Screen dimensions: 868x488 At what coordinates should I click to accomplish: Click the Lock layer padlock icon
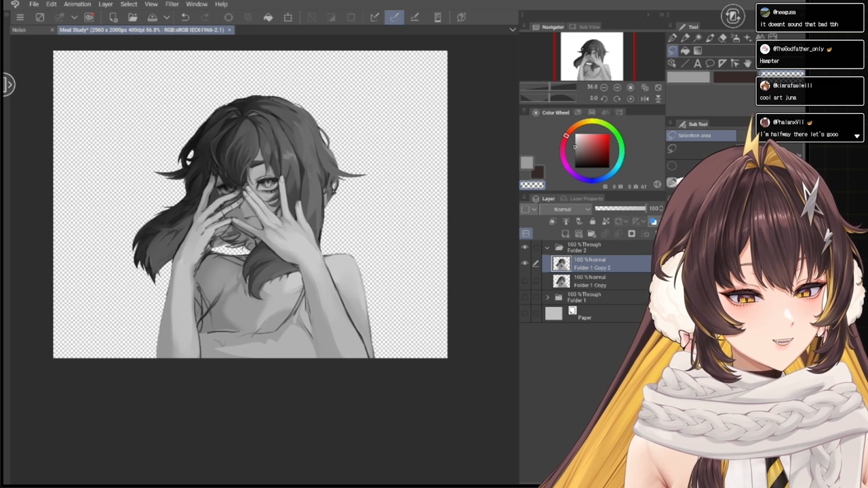tap(592, 222)
